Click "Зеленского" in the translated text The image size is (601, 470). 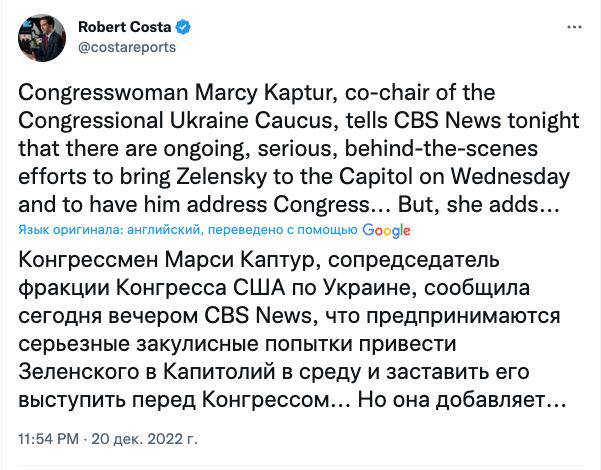[x=85, y=372]
